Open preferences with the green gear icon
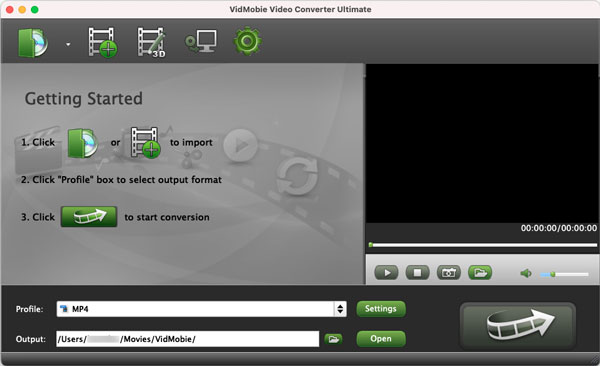600x366 pixels. (x=248, y=41)
